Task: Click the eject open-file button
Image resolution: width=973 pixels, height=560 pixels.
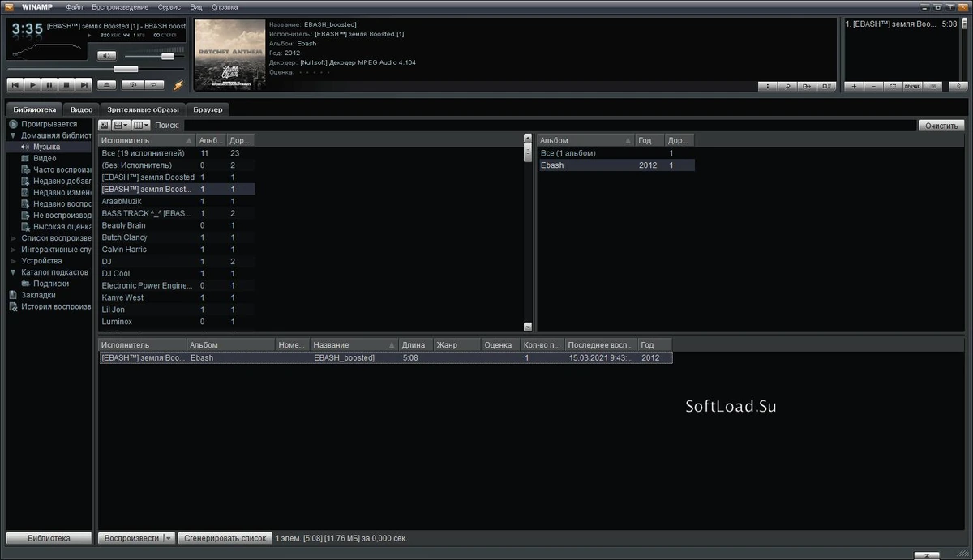Action: tap(107, 84)
